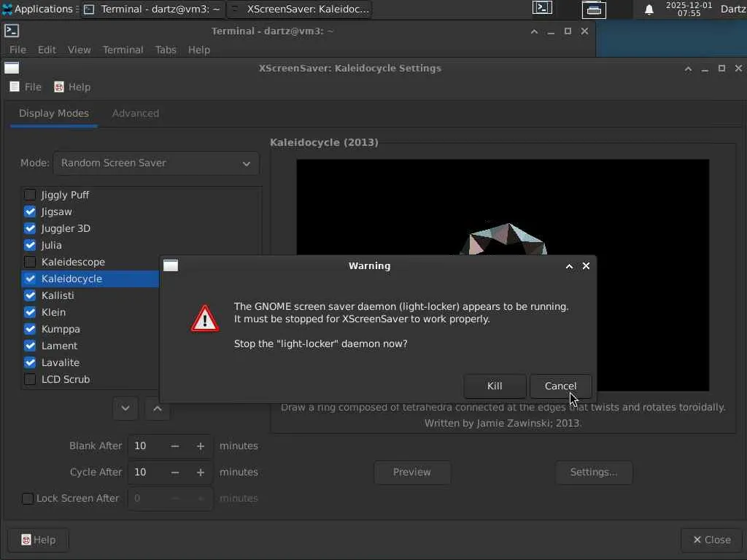Viewport: 747px width, 560px height.
Task: Toggle the Jiggly Puff checkbox
Action: coord(30,195)
